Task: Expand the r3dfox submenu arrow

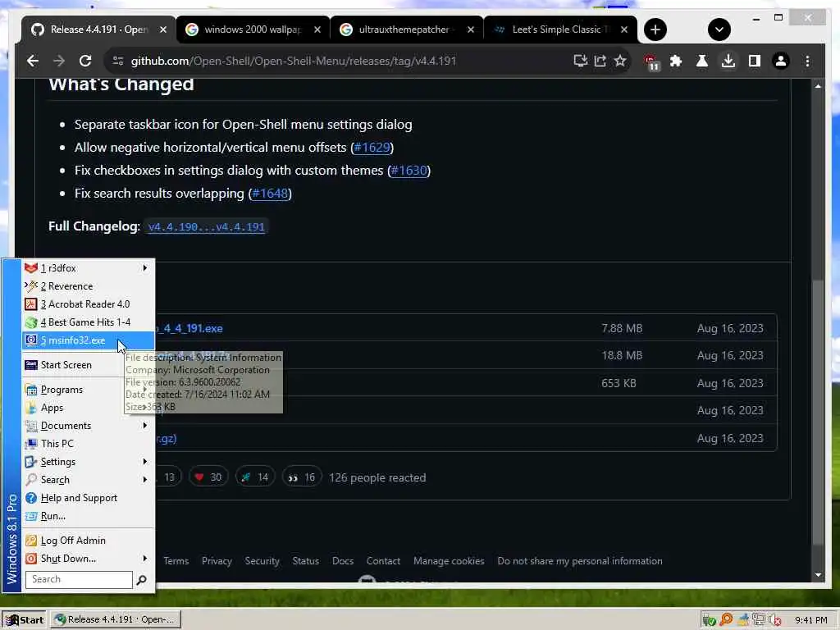Action: [x=144, y=268]
